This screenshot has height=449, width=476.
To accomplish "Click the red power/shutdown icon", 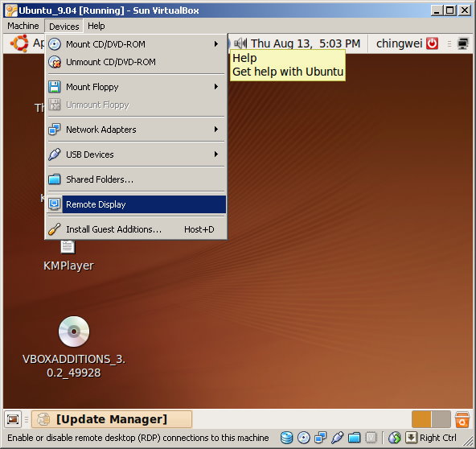I will [432, 43].
